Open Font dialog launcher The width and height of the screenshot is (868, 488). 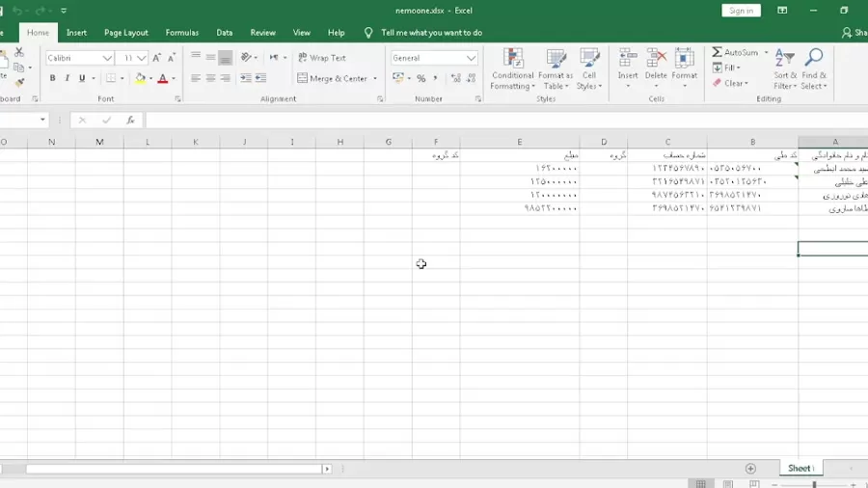click(177, 99)
